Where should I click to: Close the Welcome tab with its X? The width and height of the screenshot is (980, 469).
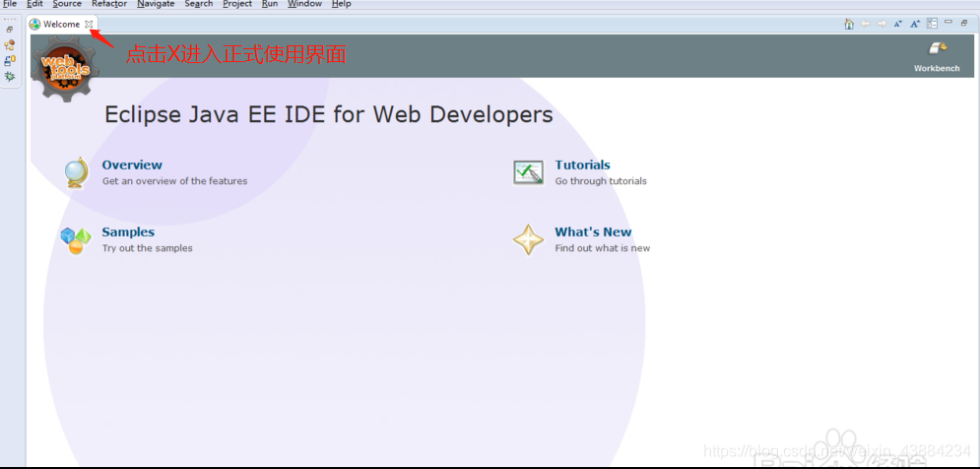[x=89, y=25]
